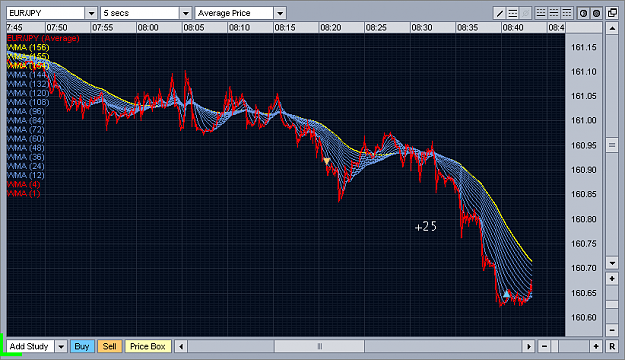Image resolution: width=625 pixels, height=360 pixels.
Task: Select the WMA (60) legend entry
Action: 26,139
